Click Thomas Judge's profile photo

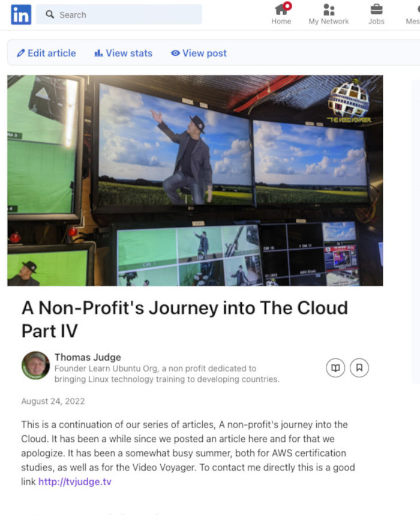[35, 365]
